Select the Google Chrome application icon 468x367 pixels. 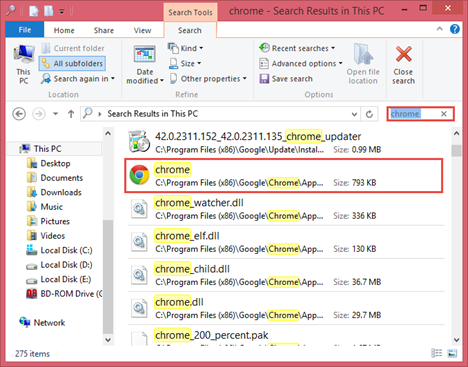pos(139,175)
